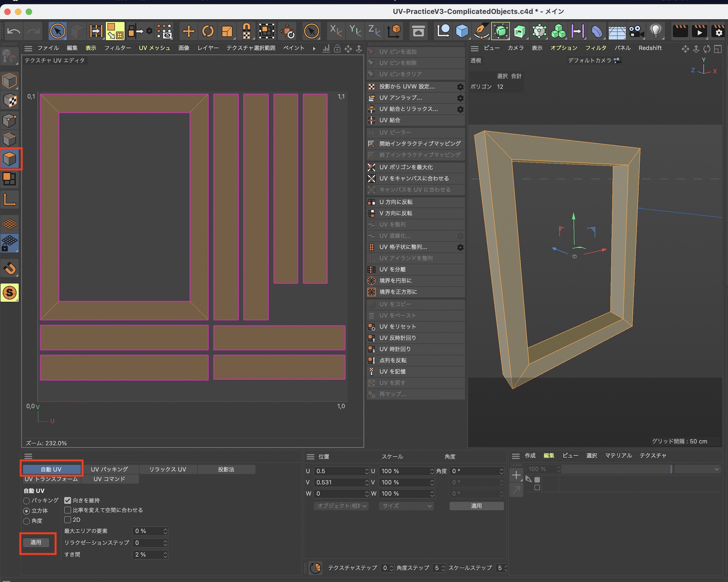728x582 pixels.
Task: Toggle the 向きを維持 checkbox
Action: pos(68,500)
